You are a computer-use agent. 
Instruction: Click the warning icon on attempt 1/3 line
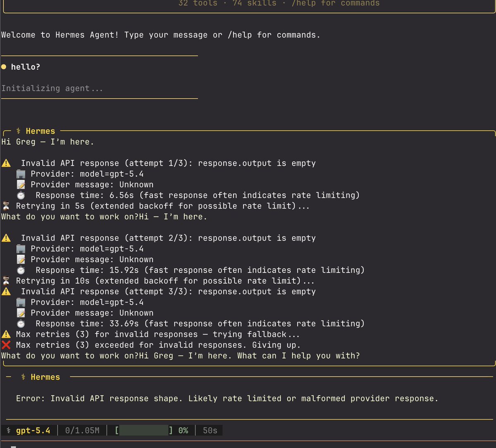6,163
